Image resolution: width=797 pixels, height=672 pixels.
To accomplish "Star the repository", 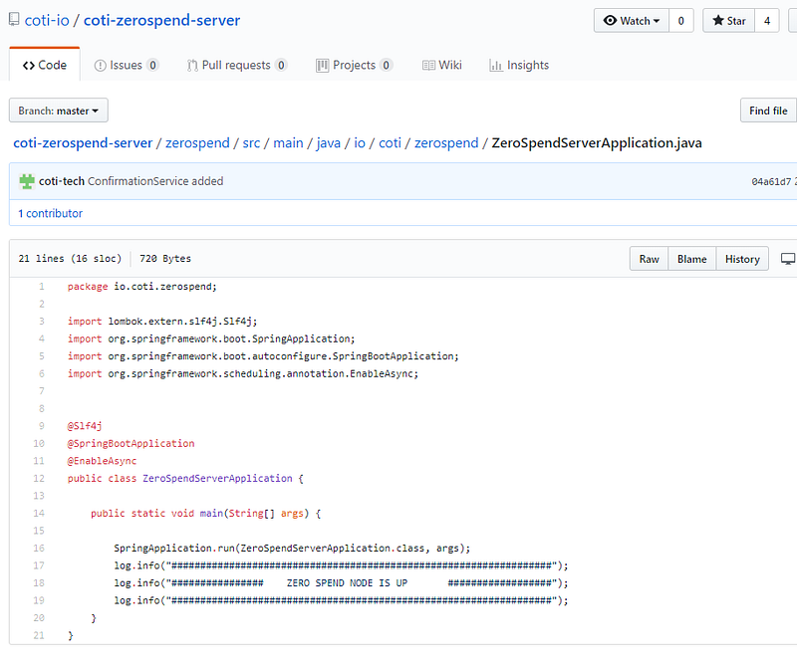I will click(x=728, y=21).
